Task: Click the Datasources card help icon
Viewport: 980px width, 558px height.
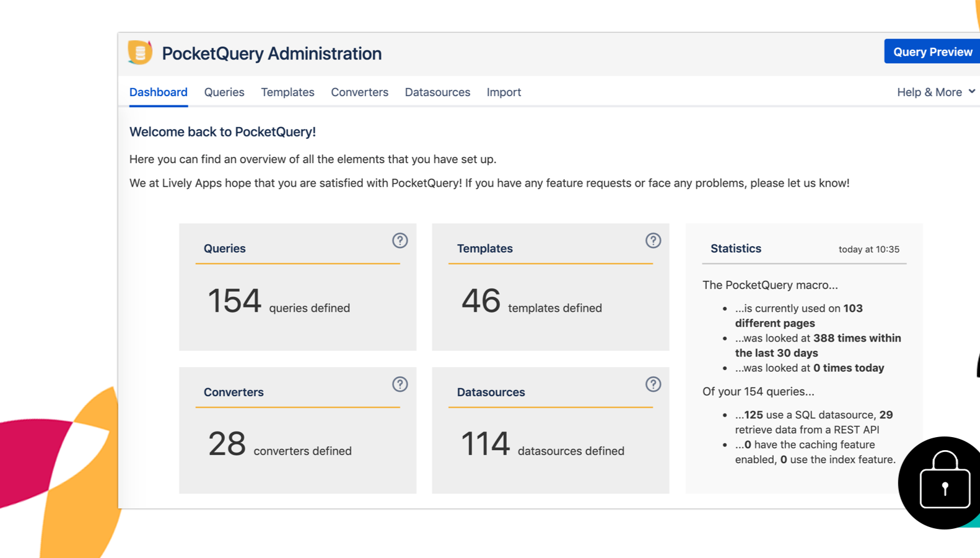Action: pyautogui.click(x=653, y=384)
